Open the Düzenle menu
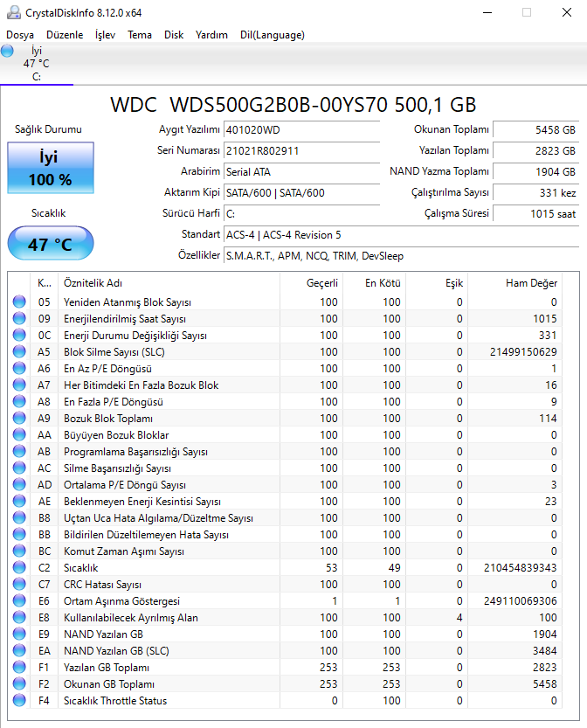The height and width of the screenshot is (728, 587). coord(65,35)
